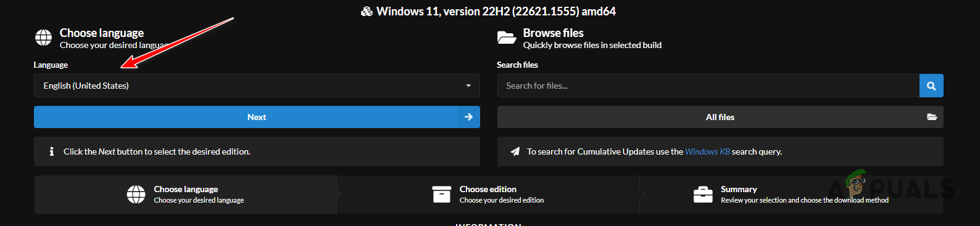Open the Language dropdown showing English (United States)
Image resolution: width=980 pixels, height=226 pixels.
coord(257,86)
